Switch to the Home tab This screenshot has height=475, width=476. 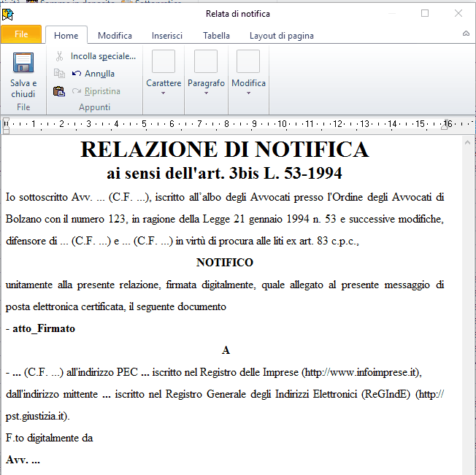click(x=66, y=36)
